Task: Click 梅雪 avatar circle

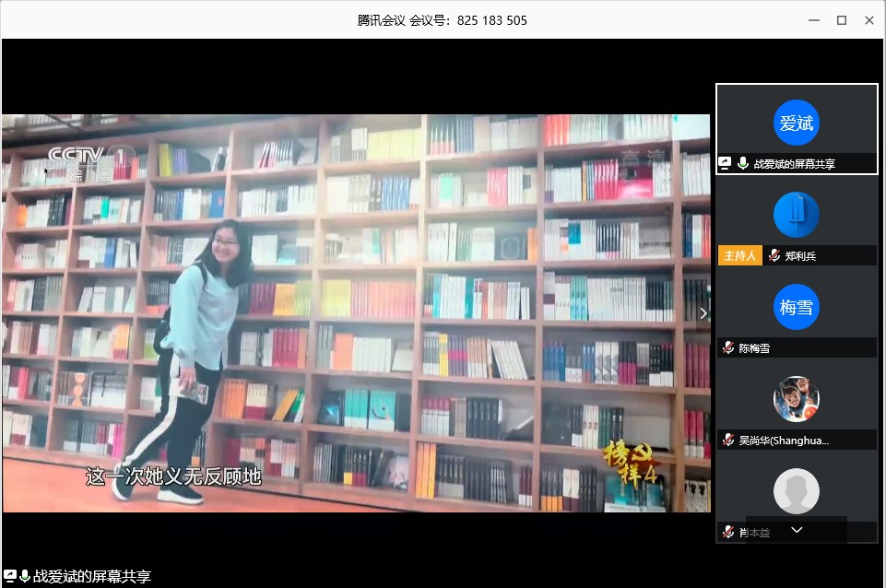Action: (x=797, y=308)
